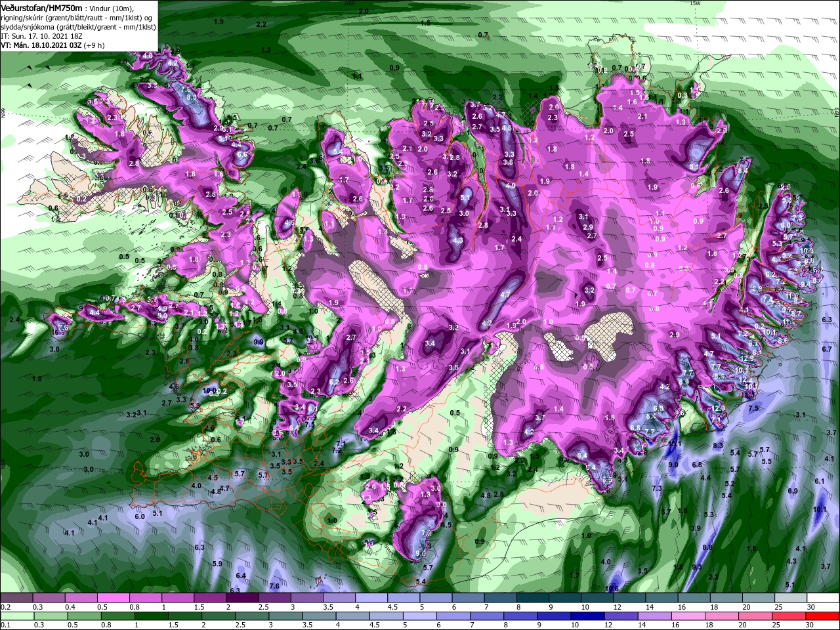840x630 pixels.
Task: Pick the 25 swatch in lower legend row
Action: (x=789, y=617)
